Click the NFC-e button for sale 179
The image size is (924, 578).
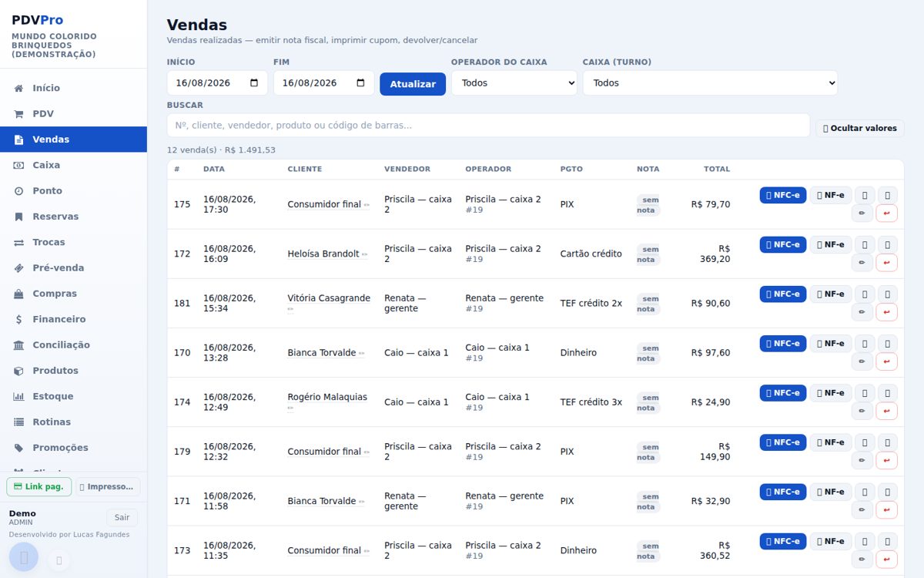click(783, 442)
